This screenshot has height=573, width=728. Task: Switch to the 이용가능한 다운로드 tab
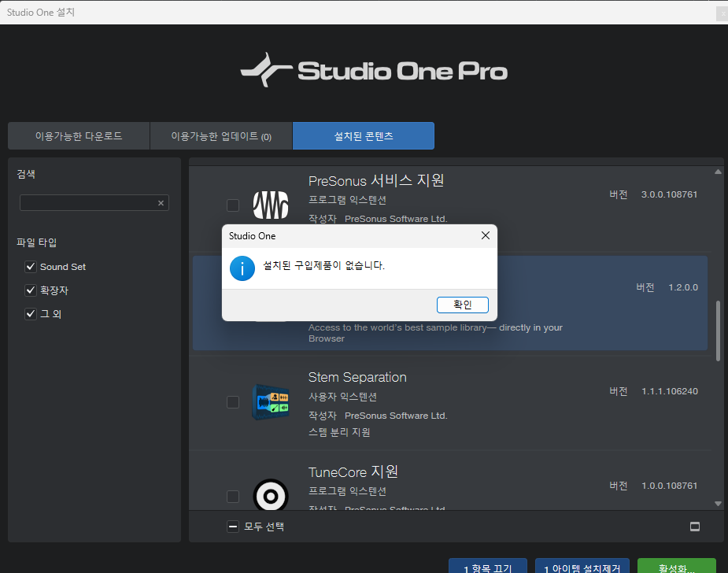(x=79, y=136)
